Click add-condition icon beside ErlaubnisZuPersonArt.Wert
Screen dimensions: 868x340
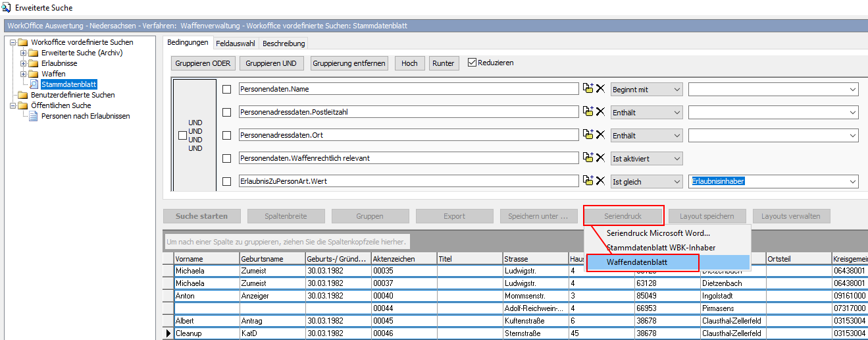[588, 181]
